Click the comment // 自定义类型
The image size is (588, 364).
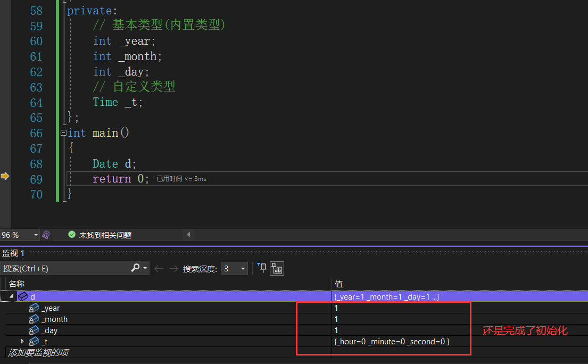pos(134,87)
